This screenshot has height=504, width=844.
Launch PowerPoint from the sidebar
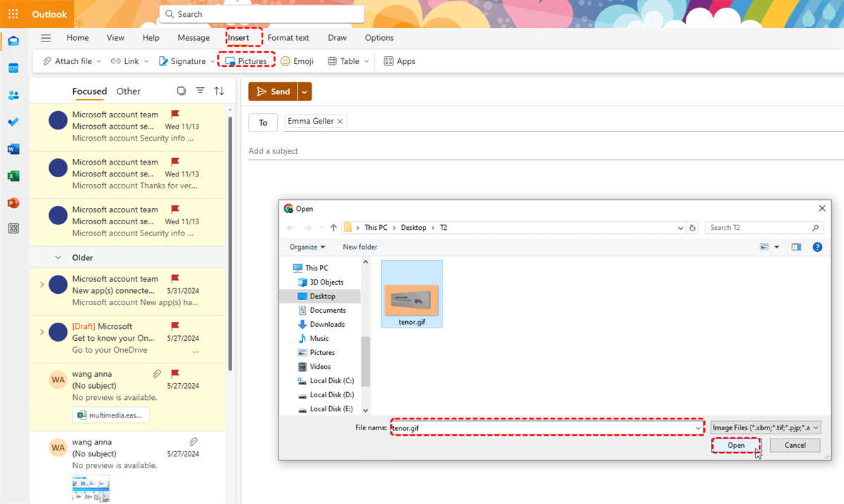[13, 202]
